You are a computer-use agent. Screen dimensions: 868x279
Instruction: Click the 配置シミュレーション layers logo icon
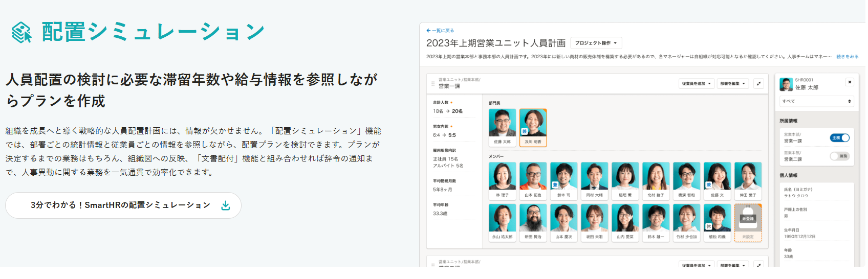(21, 32)
